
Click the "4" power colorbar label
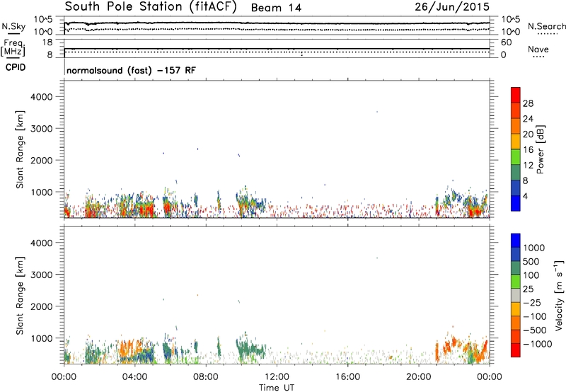pyautogui.click(x=525, y=196)
